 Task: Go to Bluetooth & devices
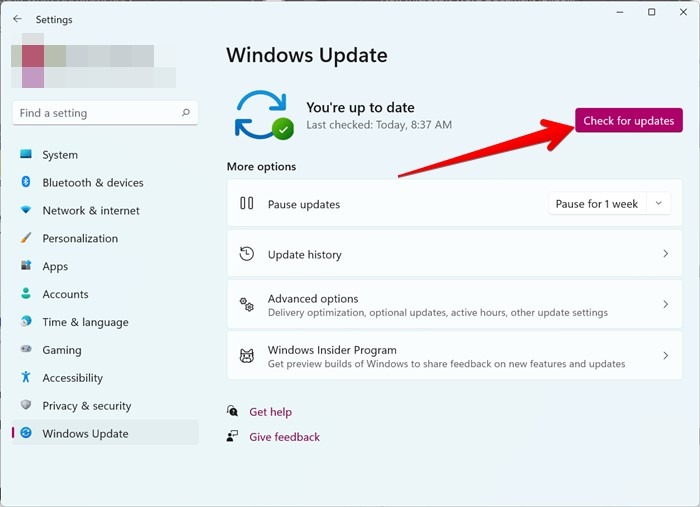(105, 182)
